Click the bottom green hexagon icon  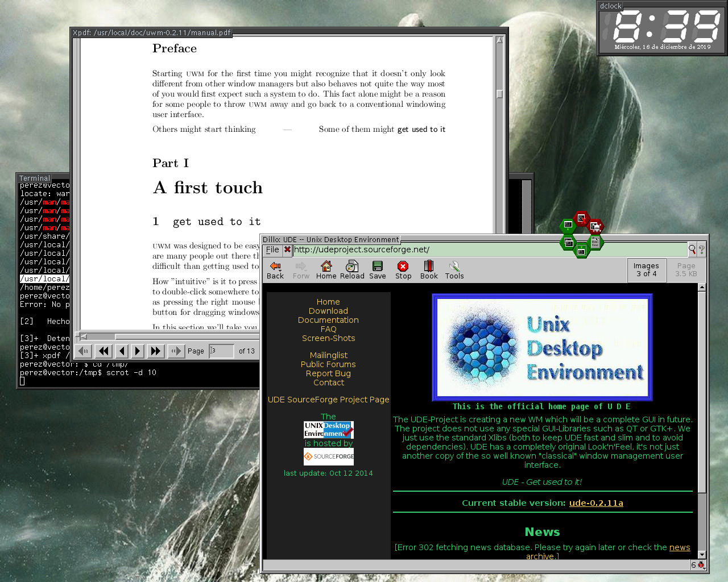pos(581,251)
